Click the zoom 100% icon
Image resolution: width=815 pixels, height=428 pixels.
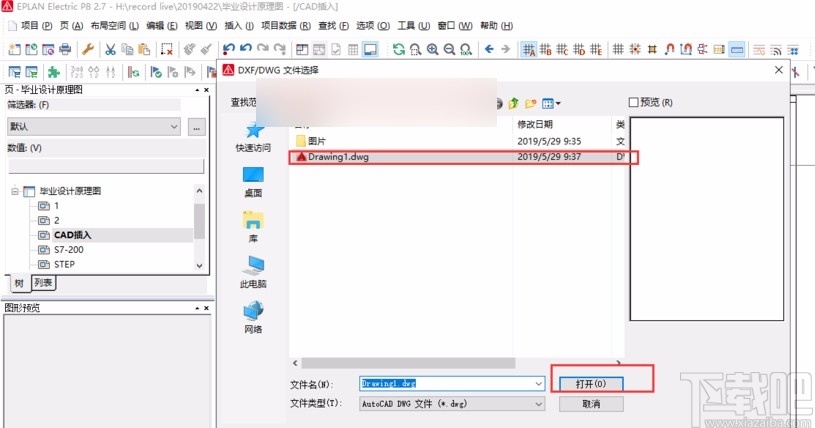[466, 49]
